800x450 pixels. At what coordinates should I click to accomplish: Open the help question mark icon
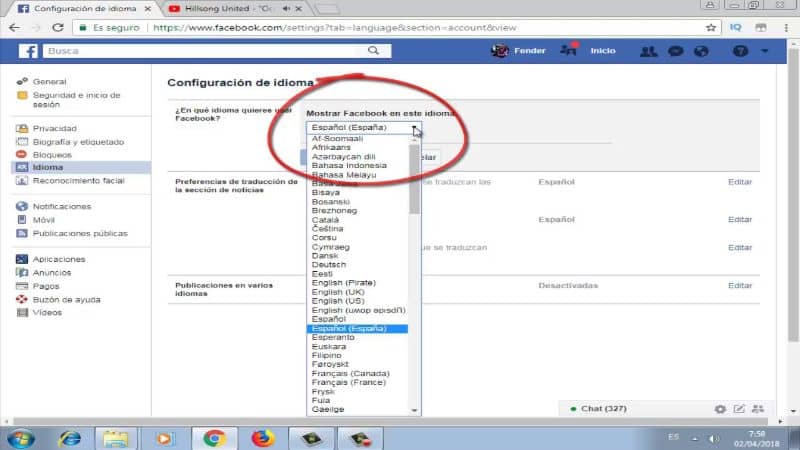click(x=740, y=51)
